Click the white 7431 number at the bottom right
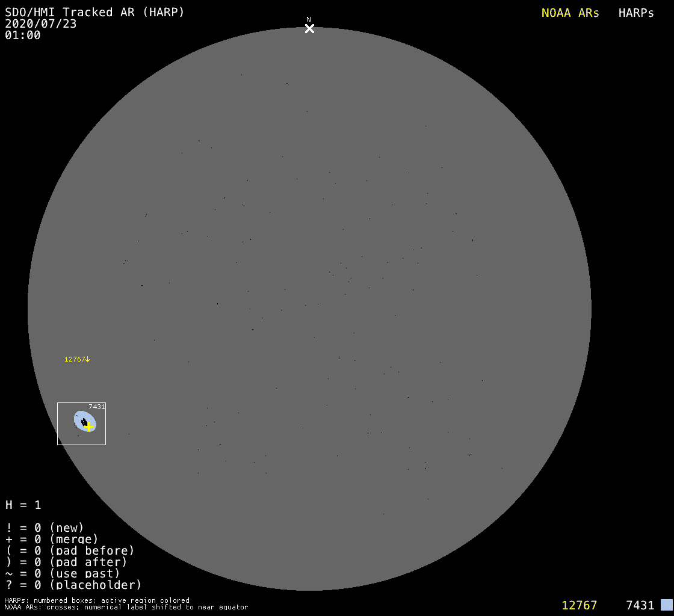 tap(640, 605)
